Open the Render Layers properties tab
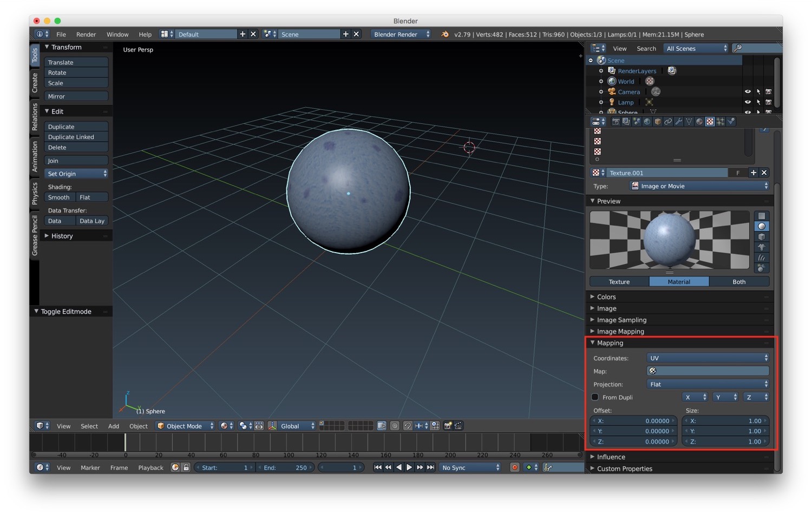 (x=626, y=122)
